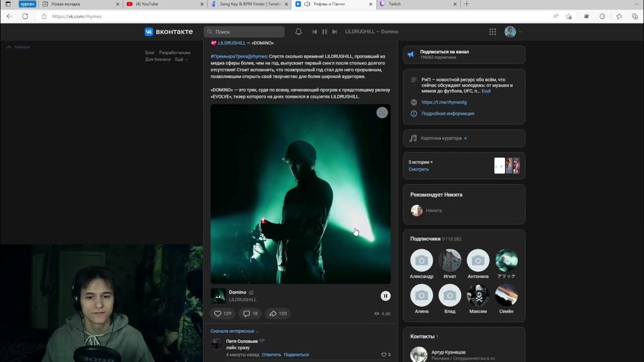
Task: Open Карточка куратора block
Action: click(464, 138)
